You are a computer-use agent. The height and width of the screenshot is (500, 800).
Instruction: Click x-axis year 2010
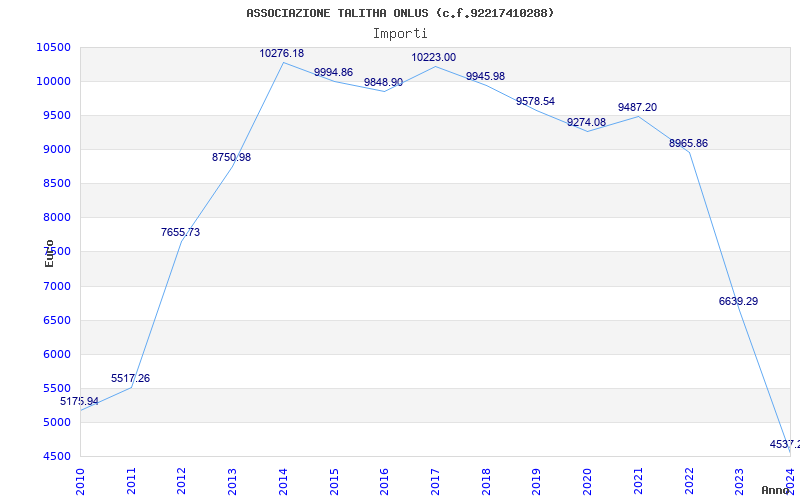[81, 481]
